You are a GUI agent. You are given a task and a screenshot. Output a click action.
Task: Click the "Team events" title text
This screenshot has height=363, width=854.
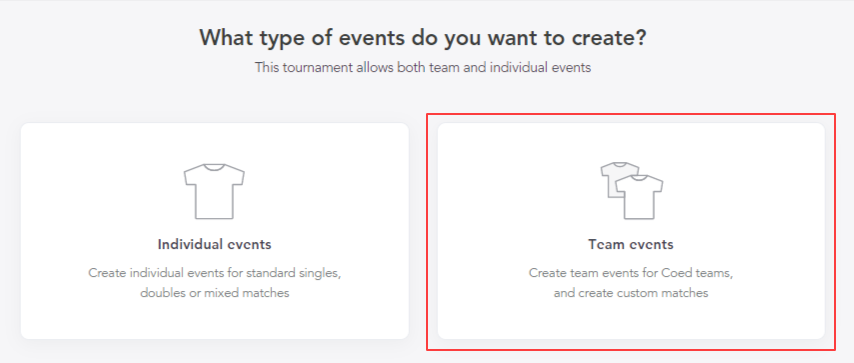coord(631,244)
